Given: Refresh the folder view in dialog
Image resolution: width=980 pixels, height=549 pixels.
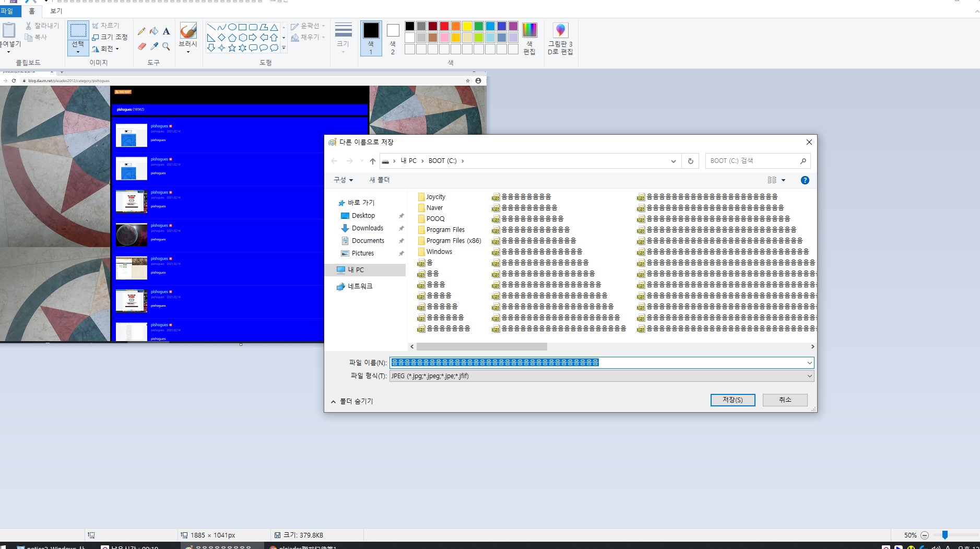Looking at the screenshot, I should click(x=690, y=161).
